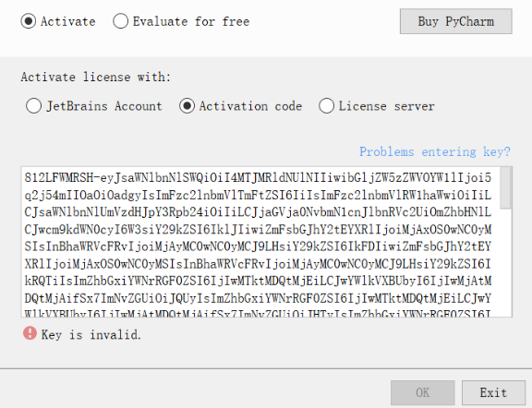Viewport: 532px width, 408px height.
Task: Select JetBrains Account activation method
Action: point(94,106)
